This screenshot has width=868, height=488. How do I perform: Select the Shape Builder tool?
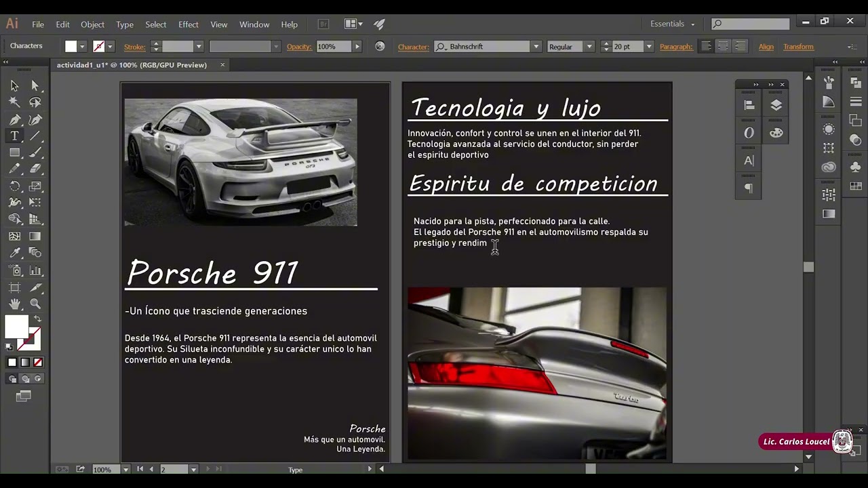pos(14,220)
